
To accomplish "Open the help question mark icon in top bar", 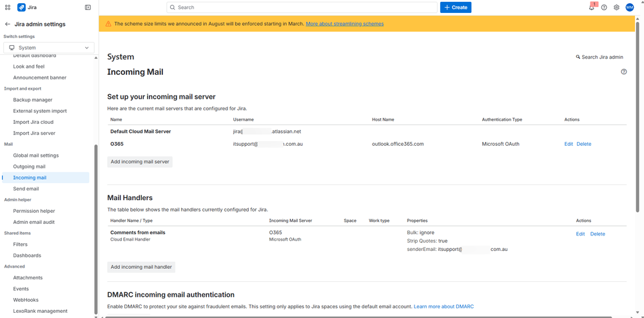I will click(604, 7).
